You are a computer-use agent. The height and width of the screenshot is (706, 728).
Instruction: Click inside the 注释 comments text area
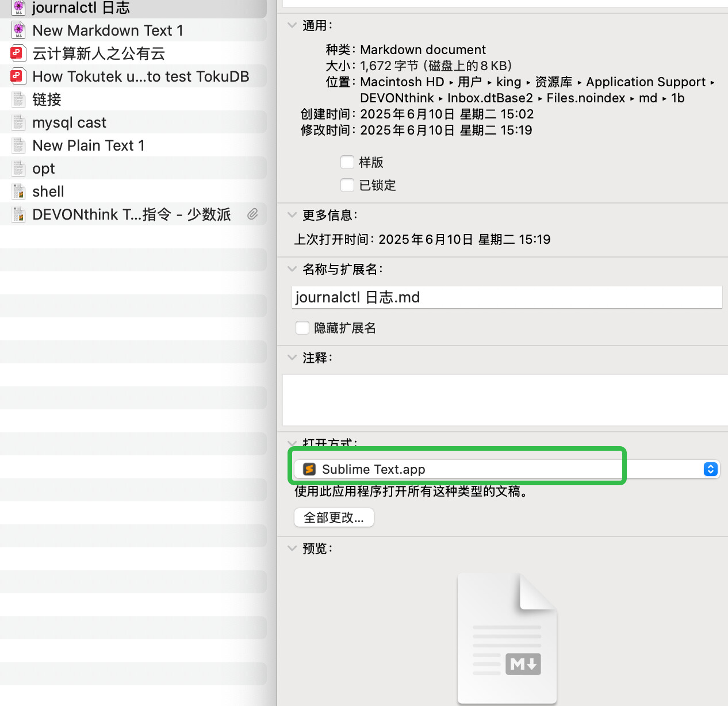coord(505,400)
